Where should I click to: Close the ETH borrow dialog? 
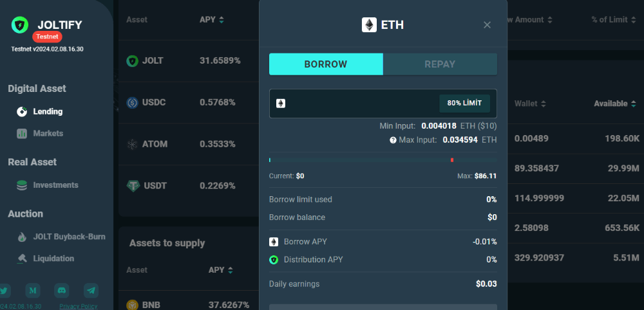tap(487, 25)
